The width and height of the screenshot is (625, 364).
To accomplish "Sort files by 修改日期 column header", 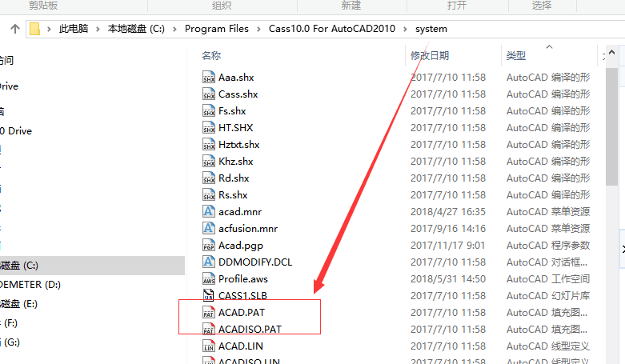I will pyautogui.click(x=430, y=55).
